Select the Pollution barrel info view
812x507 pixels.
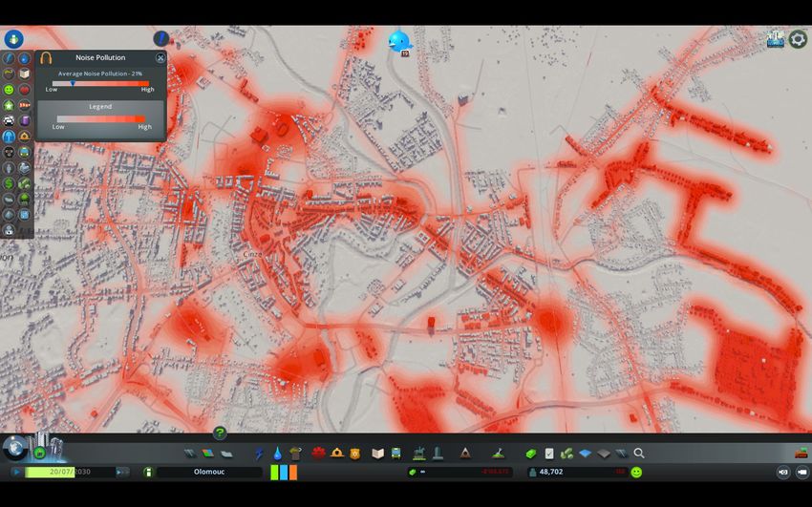(24, 120)
